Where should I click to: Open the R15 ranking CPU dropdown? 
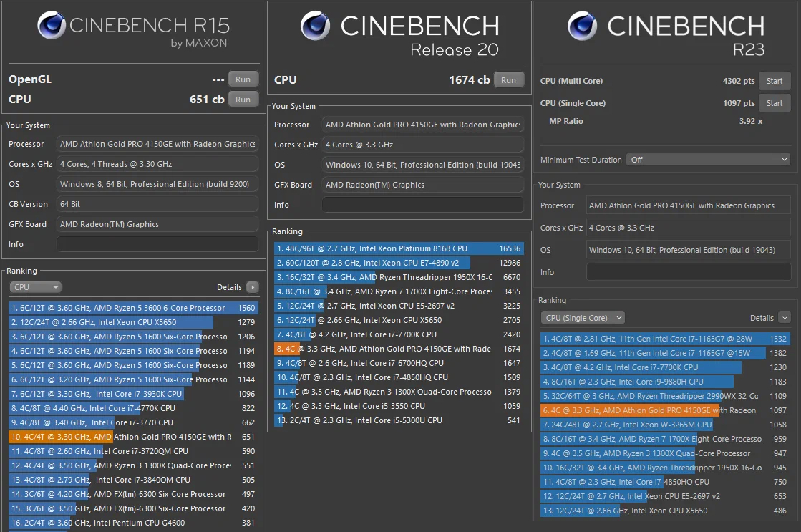tap(36, 287)
